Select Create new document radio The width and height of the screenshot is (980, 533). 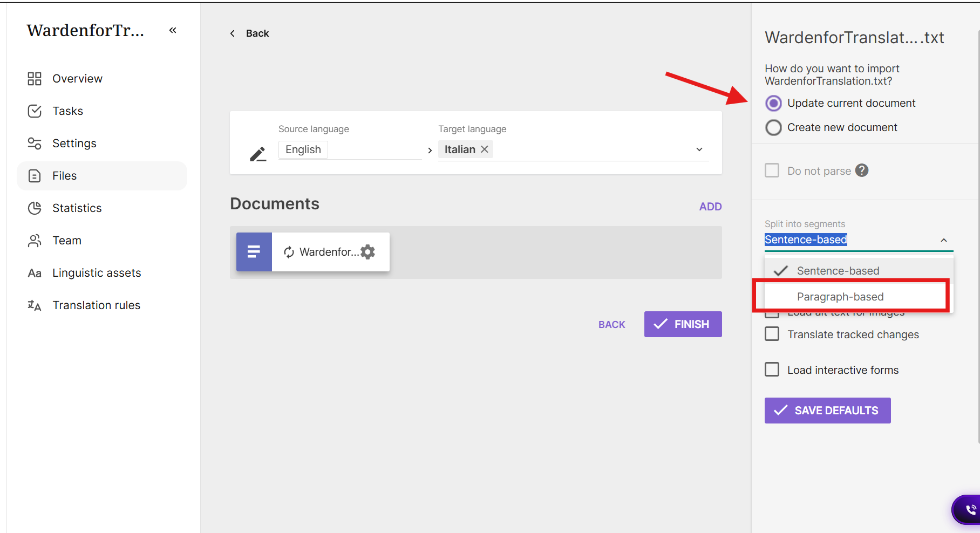tap(774, 127)
